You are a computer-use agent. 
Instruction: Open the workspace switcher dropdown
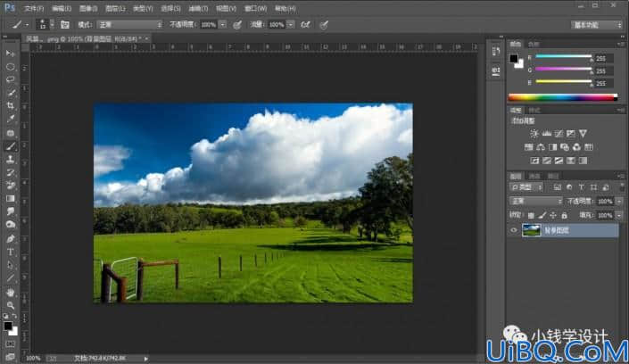[x=597, y=25]
